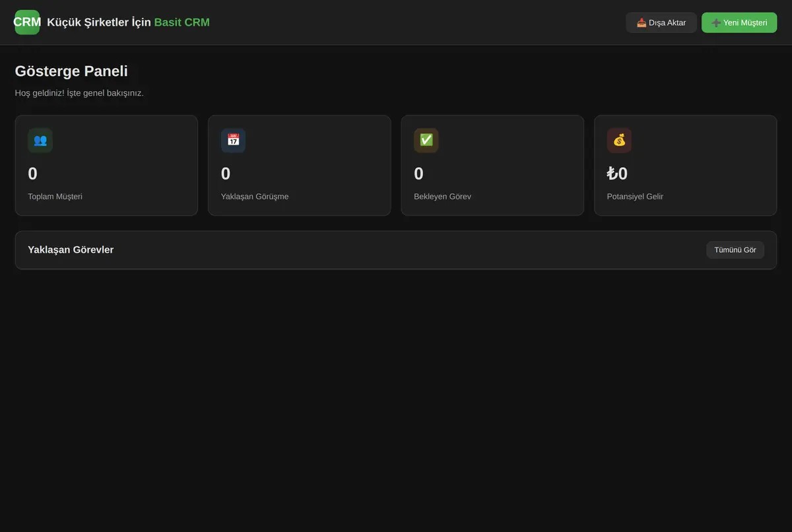Click the people icon for Toplam Müşteri
The image size is (792, 532).
pyautogui.click(x=40, y=141)
